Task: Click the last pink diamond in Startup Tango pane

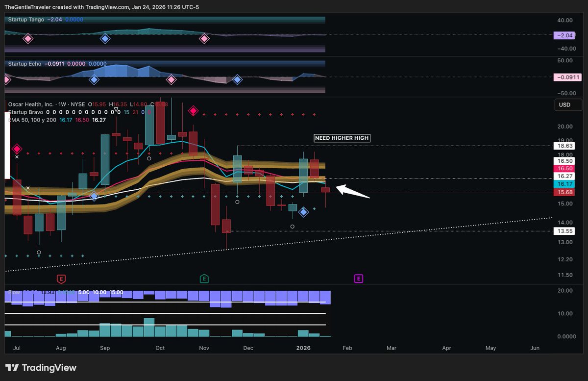Action: click(x=204, y=38)
